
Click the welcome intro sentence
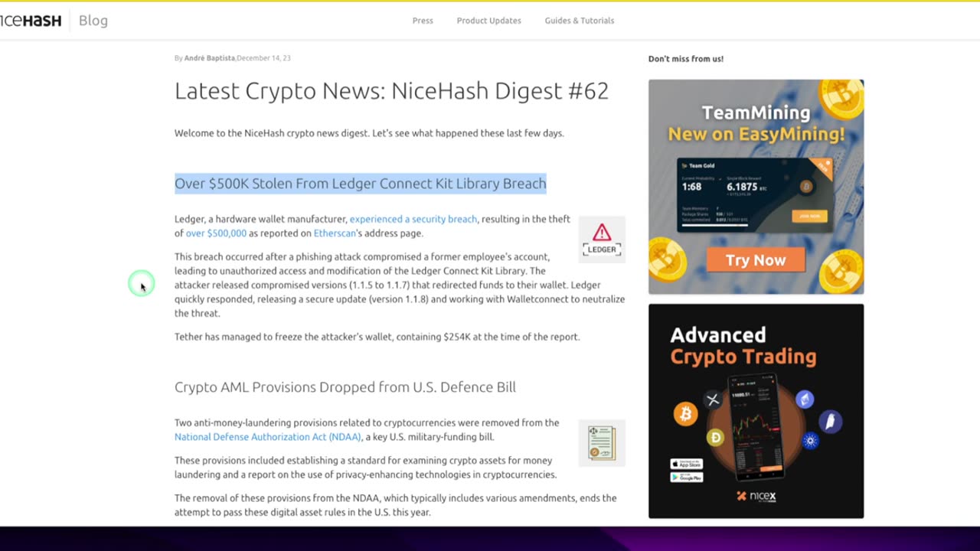369,133
